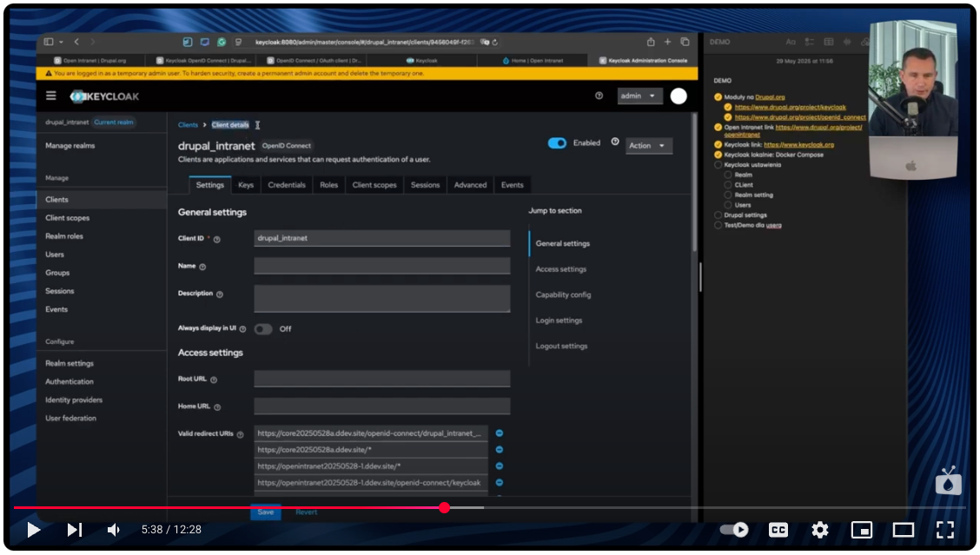
Task: Switch video to theater mode
Action: coord(904,530)
